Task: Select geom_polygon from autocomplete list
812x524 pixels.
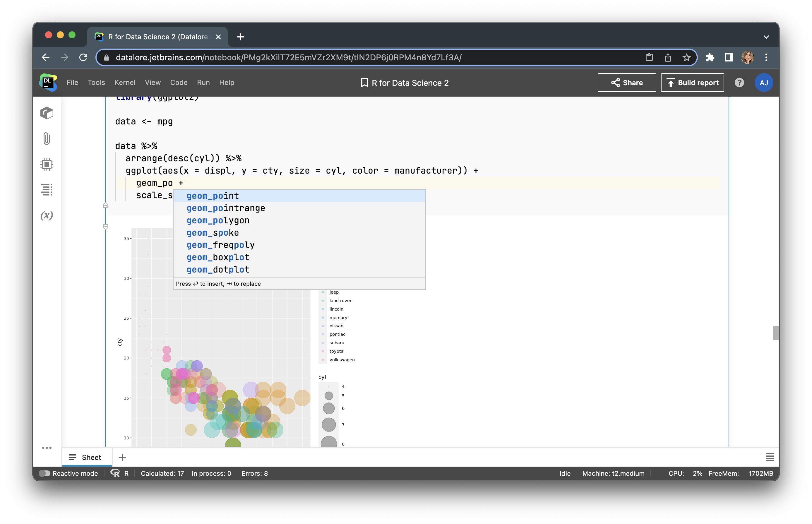Action: [x=218, y=220]
